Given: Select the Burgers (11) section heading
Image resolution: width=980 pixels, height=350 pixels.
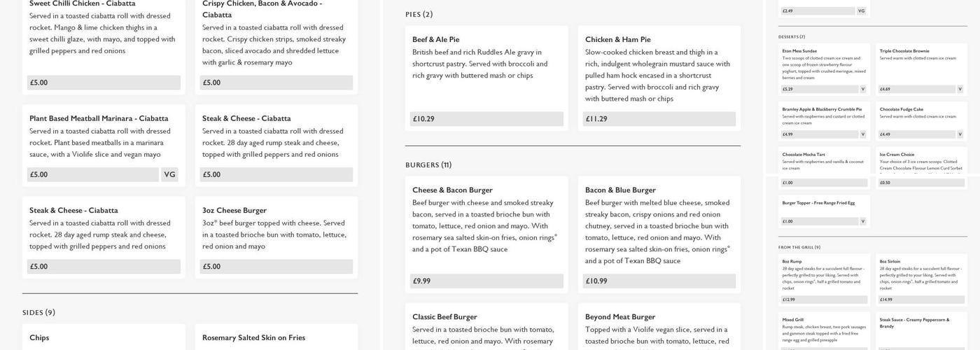Looking at the screenshot, I should (x=428, y=165).
